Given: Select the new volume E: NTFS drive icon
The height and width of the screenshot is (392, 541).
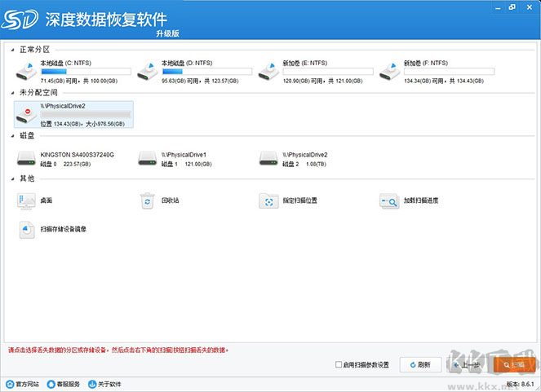Looking at the screenshot, I should point(268,72).
